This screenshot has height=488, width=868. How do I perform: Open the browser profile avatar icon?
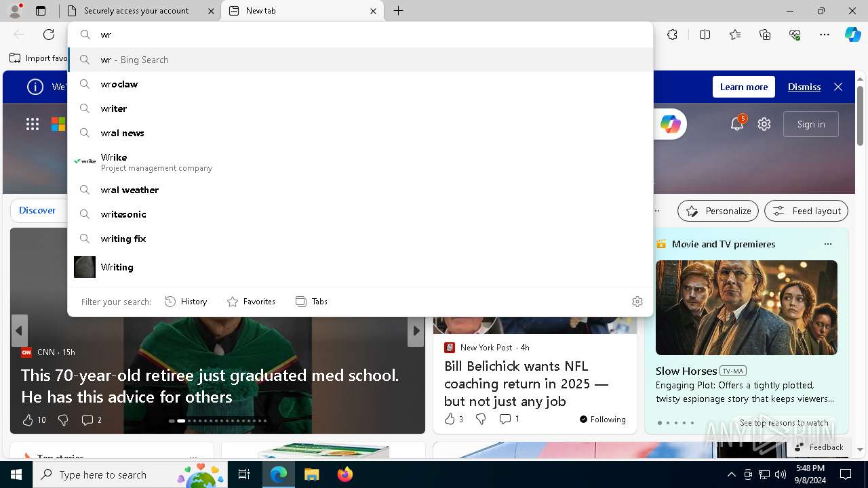(15, 11)
